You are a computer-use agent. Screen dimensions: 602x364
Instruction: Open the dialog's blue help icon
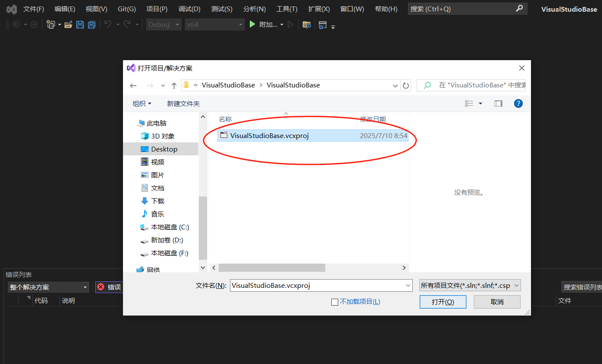click(518, 103)
